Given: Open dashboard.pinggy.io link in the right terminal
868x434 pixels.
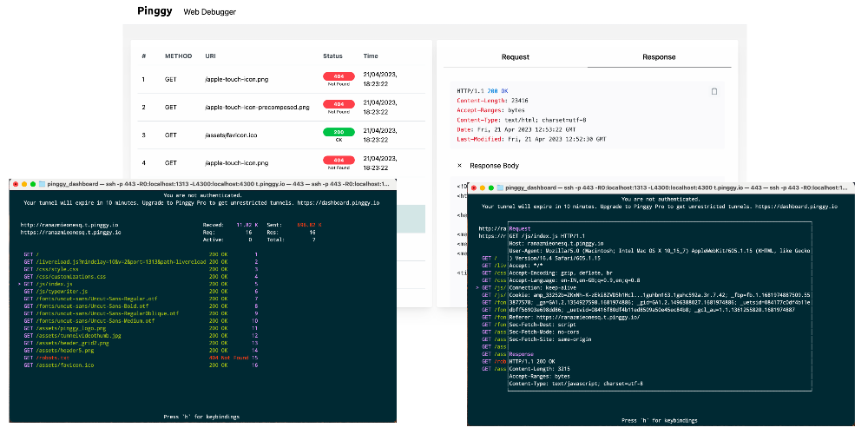Looking at the screenshot, I should coord(796,207).
